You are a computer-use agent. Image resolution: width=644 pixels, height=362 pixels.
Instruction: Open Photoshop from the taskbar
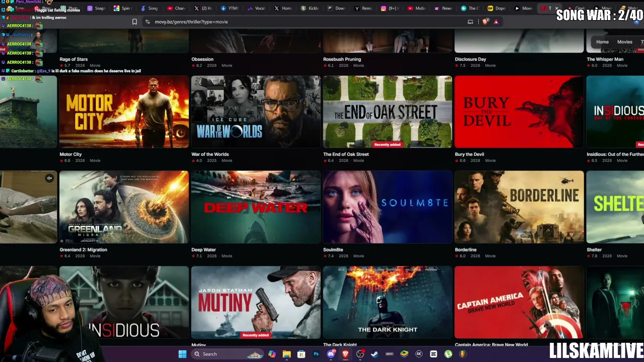316,354
